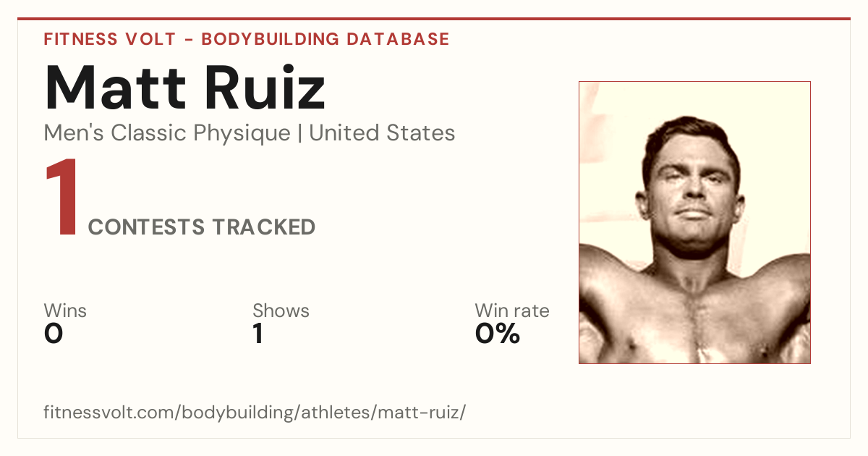Open the fitnessvolt.com athlete URL link
The width and height of the screenshot is (868, 456).
[255, 413]
